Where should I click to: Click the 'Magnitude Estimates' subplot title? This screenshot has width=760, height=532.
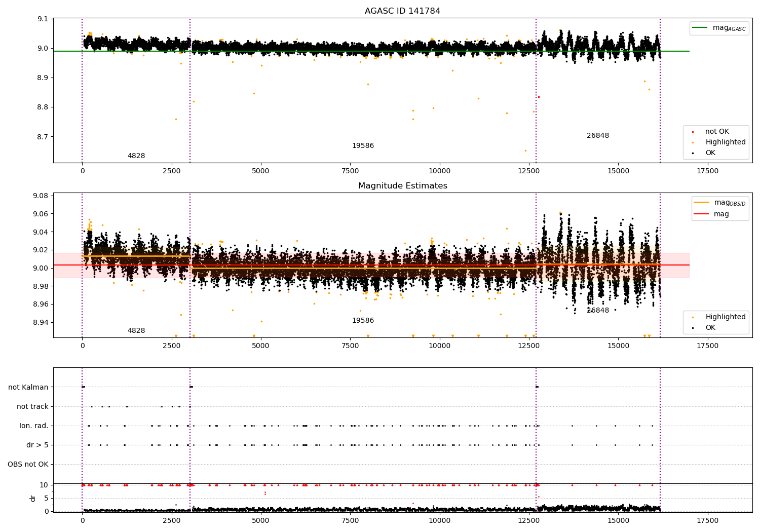pos(402,186)
